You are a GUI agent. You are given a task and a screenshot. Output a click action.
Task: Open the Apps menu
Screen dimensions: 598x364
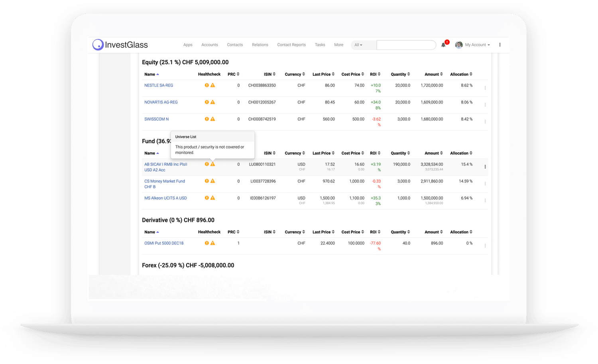[188, 45]
